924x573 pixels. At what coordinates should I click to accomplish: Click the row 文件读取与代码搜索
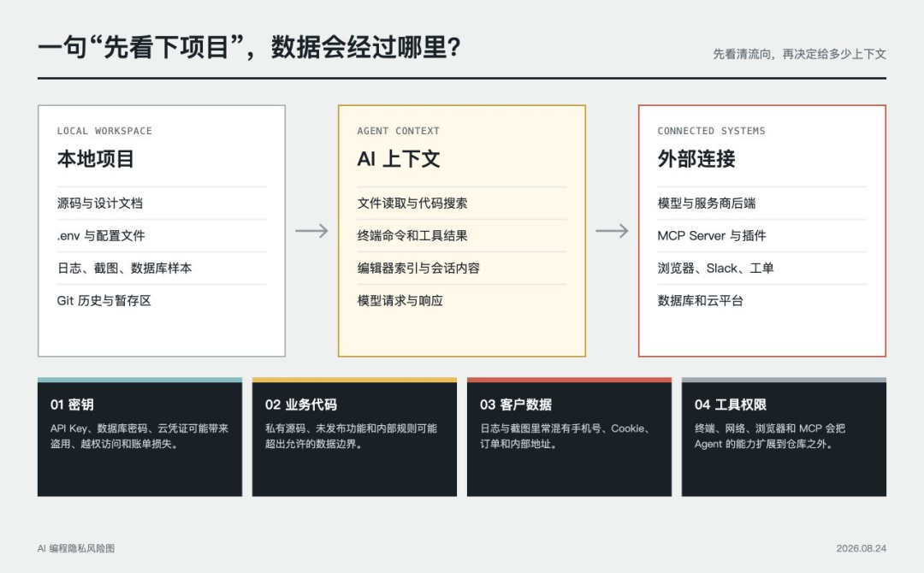pos(461,204)
